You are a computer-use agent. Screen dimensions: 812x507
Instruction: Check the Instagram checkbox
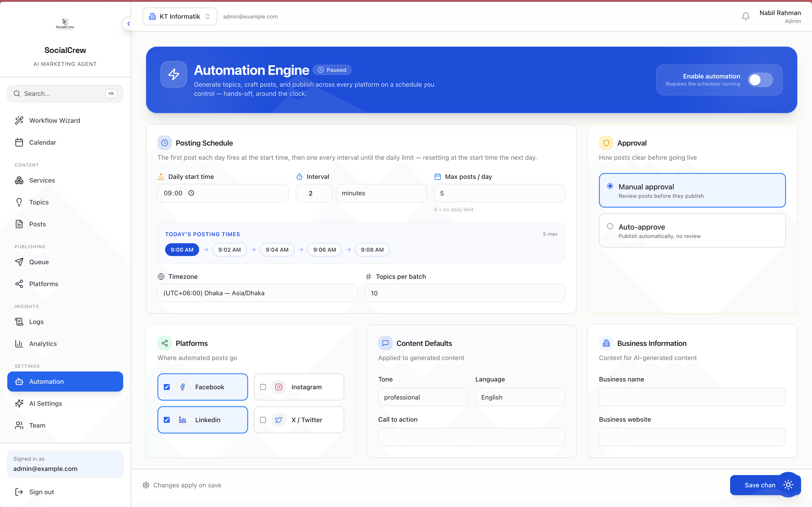click(x=263, y=387)
